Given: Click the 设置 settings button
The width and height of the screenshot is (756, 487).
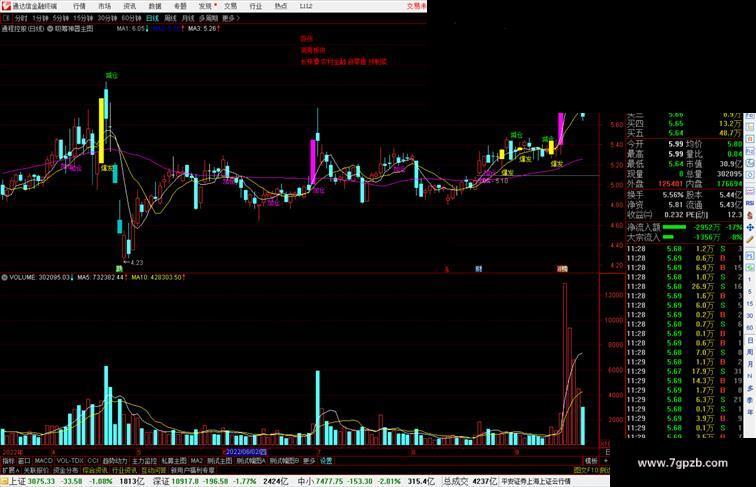Looking at the screenshot, I should [x=326, y=461].
